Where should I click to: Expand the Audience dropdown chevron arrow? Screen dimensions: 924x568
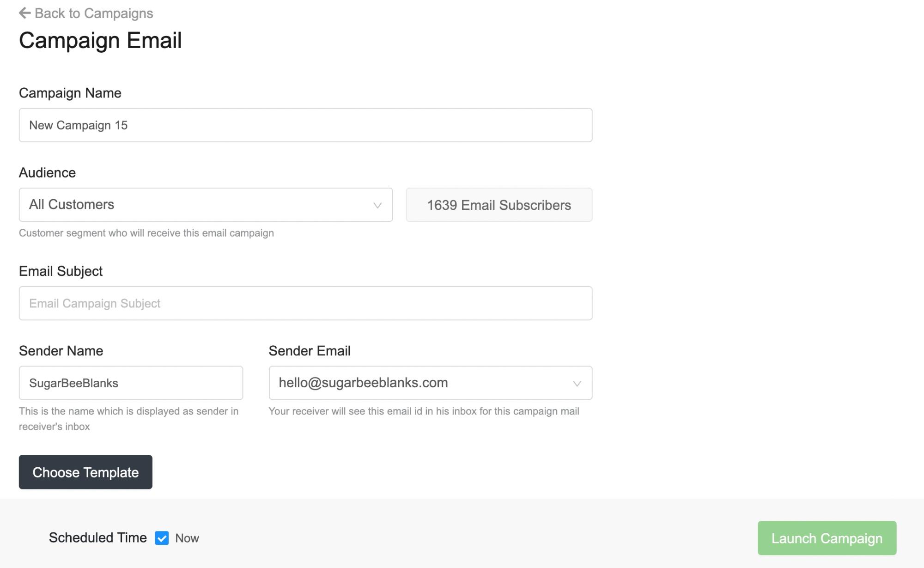click(x=377, y=205)
